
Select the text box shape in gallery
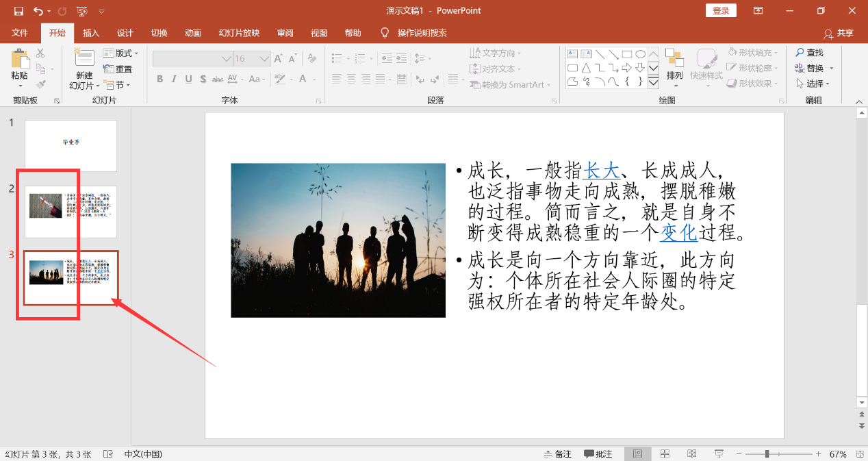tap(572, 54)
